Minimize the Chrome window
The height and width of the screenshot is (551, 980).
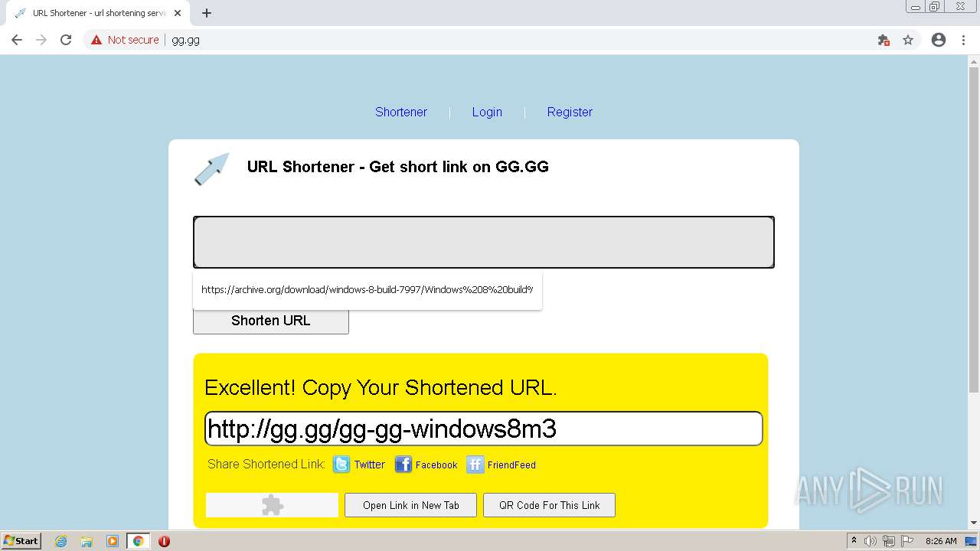click(x=916, y=6)
